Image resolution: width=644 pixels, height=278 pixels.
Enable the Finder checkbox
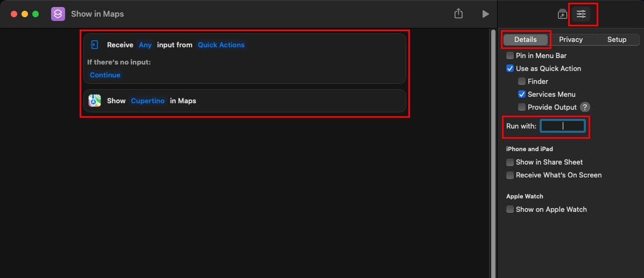click(522, 81)
